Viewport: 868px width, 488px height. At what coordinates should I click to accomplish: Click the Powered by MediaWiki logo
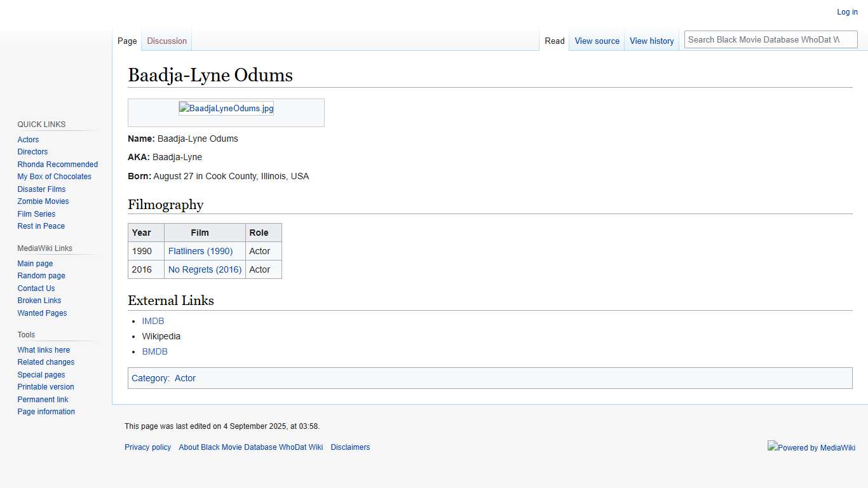click(x=811, y=447)
